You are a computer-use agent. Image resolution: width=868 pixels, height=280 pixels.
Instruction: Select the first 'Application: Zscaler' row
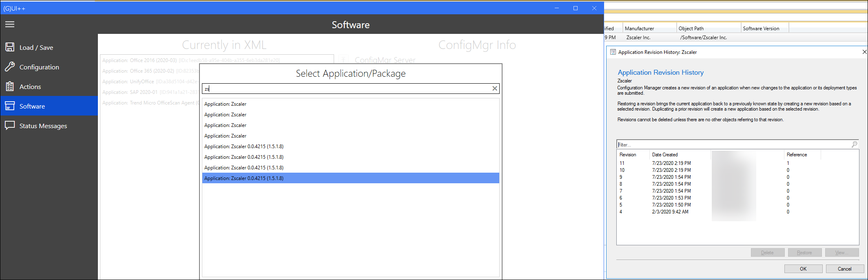pos(351,104)
